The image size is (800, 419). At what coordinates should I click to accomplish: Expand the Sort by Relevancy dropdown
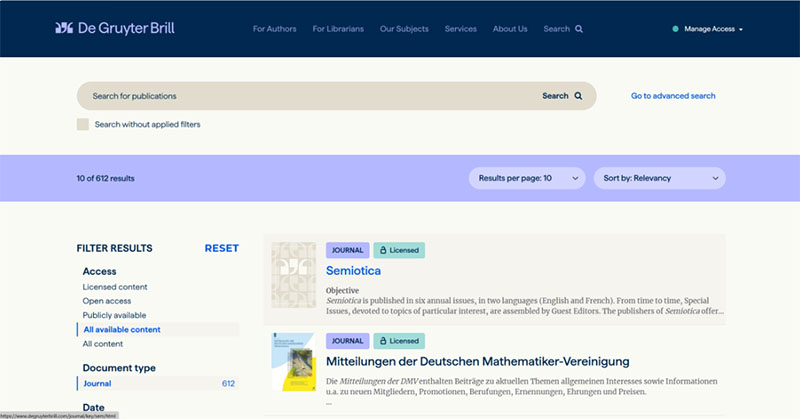pos(659,178)
